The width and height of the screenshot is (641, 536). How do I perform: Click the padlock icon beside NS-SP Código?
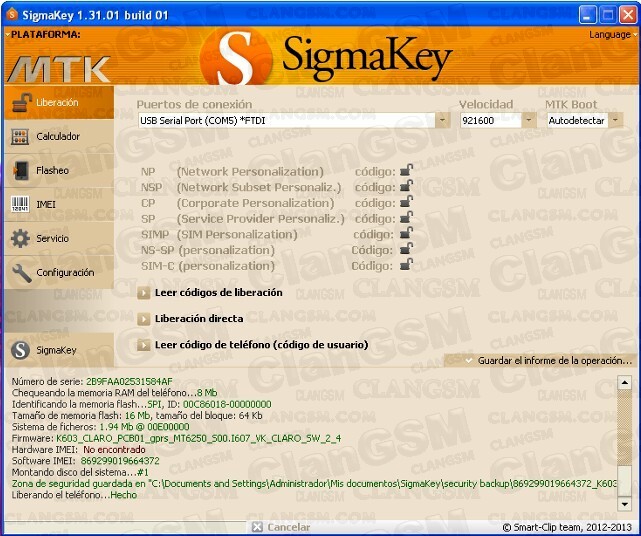pyautogui.click(x=406, y=249)
